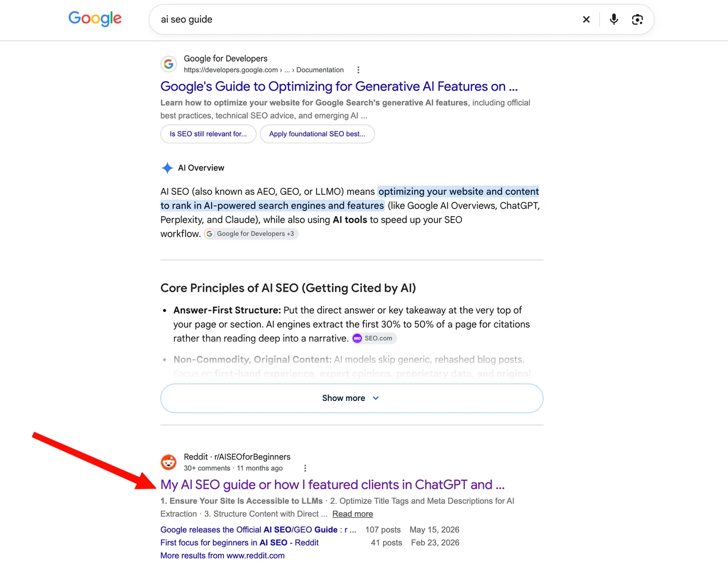Screen dimensions: 728x561
Task: Click the Read more link in the Reddit snippet
Action: tap(353, 514)
